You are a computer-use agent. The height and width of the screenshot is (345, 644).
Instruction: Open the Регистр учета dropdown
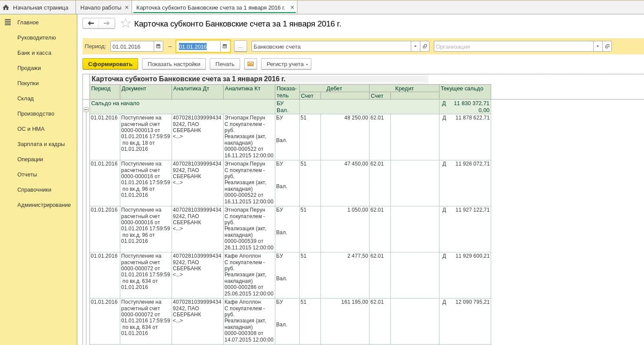286,64
